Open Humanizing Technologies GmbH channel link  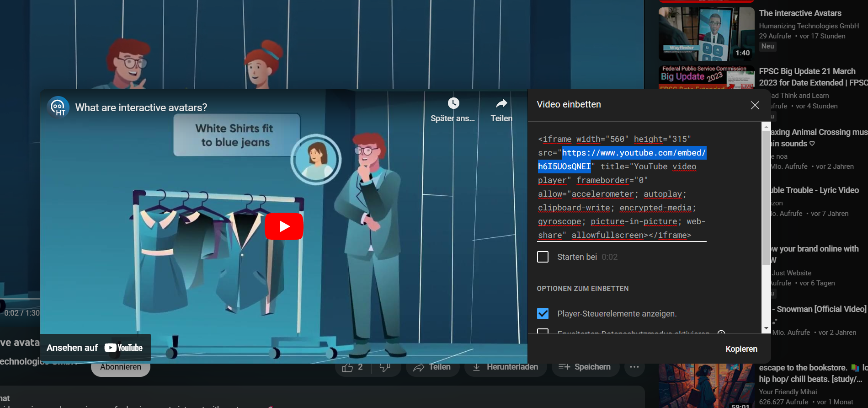pyautogui.click(x=809, y=26)
